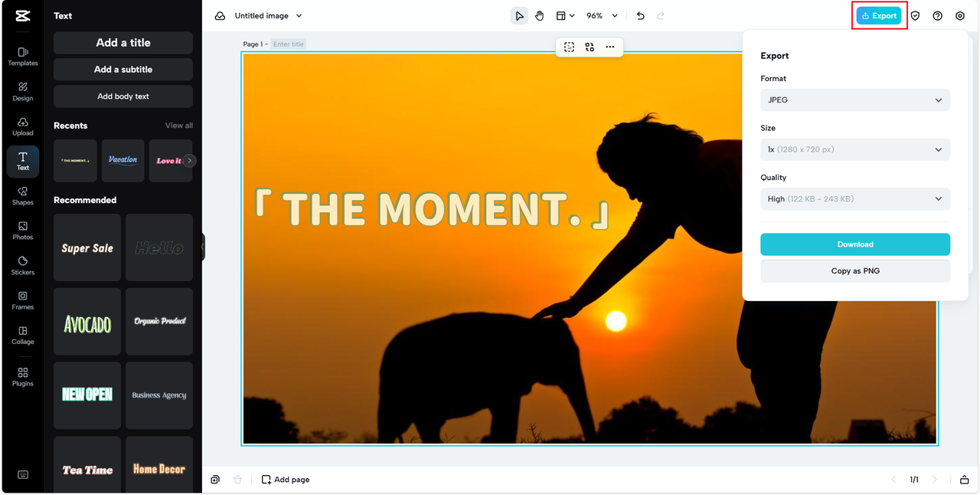Image resolution: width=980 pixels, height=495 pixels.
Task: Open the 96% zoom level dropdown
Action: click(x=602, y=16)
